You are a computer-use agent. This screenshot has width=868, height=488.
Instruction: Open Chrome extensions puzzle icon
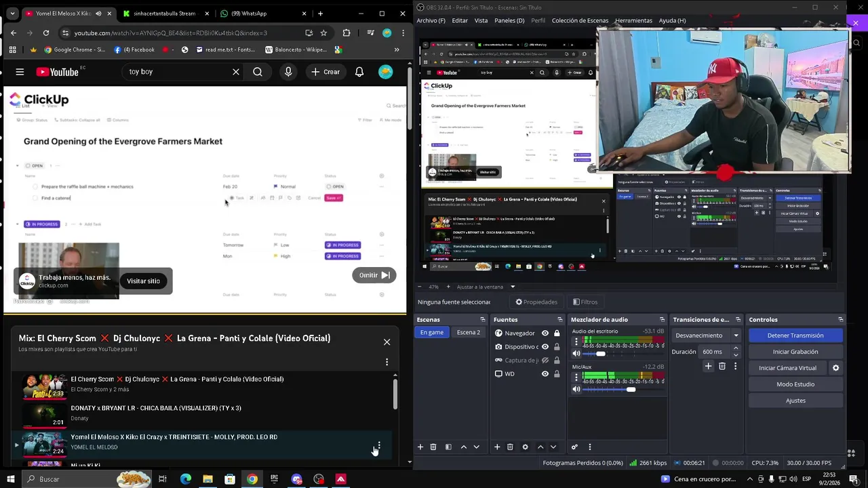click(x=347, y=33)
